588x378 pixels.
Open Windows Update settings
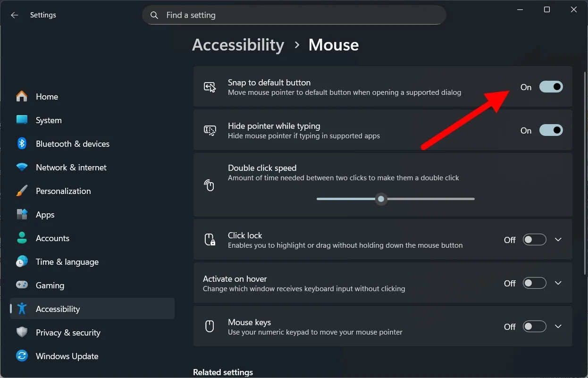[x=67, y=356]
